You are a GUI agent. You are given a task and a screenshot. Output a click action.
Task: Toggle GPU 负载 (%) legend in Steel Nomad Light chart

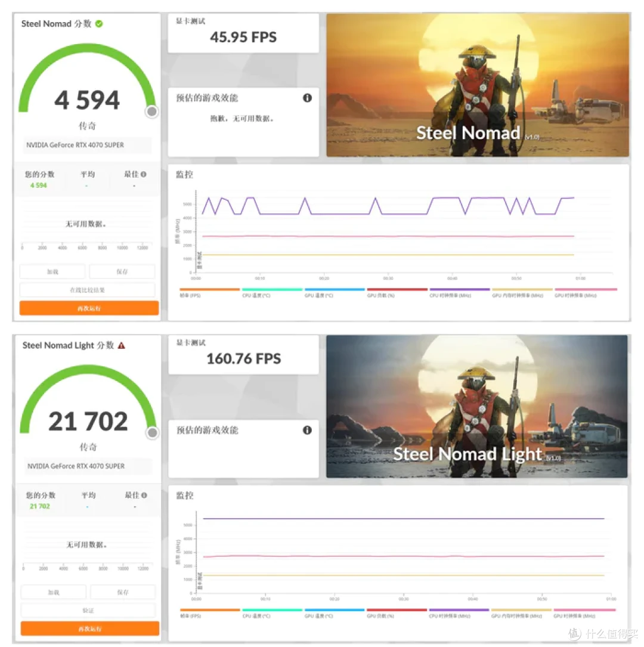[x=397, y=613]
